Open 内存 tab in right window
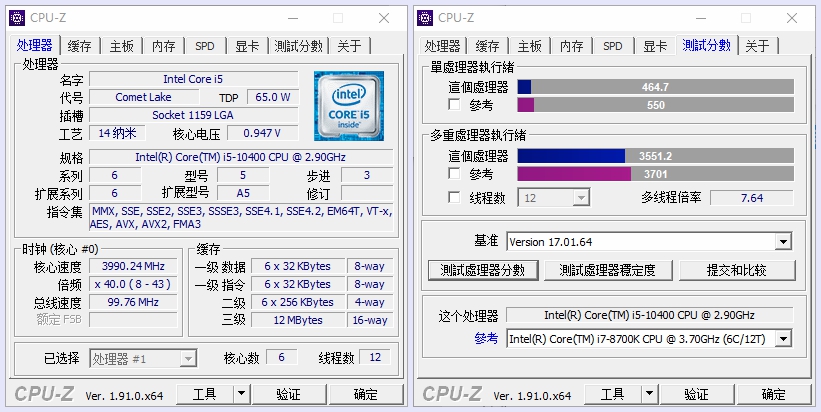The image size is (821, 412). pyautogui.click(x=571, y=46)
